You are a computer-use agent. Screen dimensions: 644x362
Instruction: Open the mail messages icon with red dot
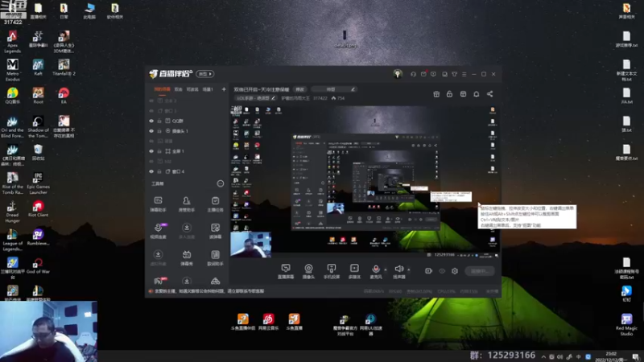tap(423, 74)
